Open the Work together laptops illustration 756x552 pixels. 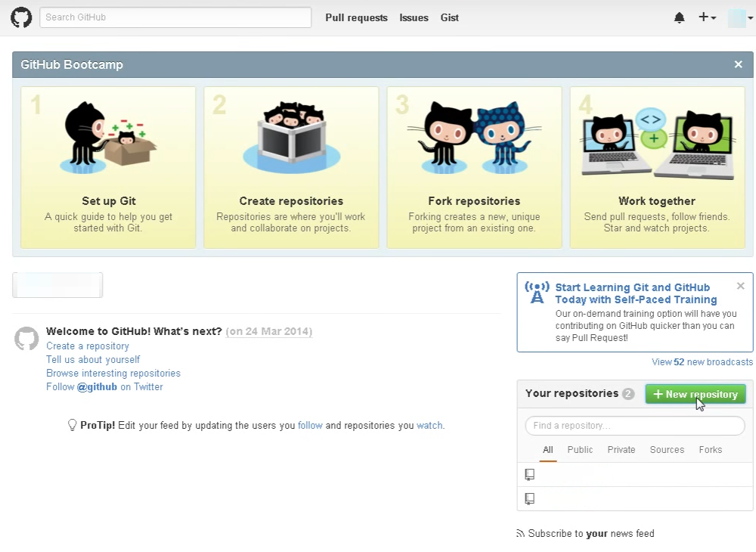(657, 144)
